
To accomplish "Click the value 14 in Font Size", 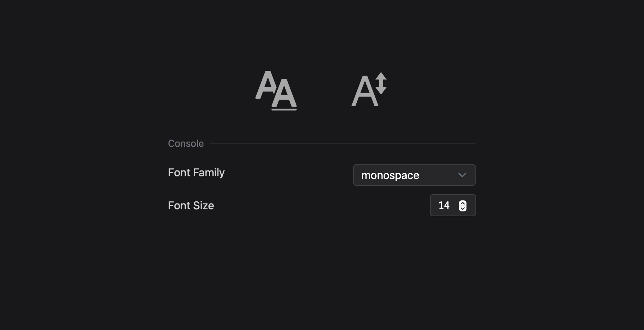I will click(x=444, y=205).
